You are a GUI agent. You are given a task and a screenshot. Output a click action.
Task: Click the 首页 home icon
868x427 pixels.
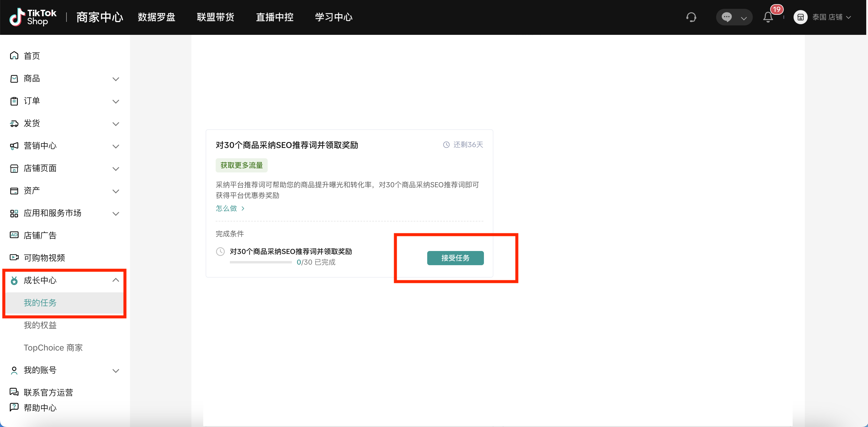14,56
